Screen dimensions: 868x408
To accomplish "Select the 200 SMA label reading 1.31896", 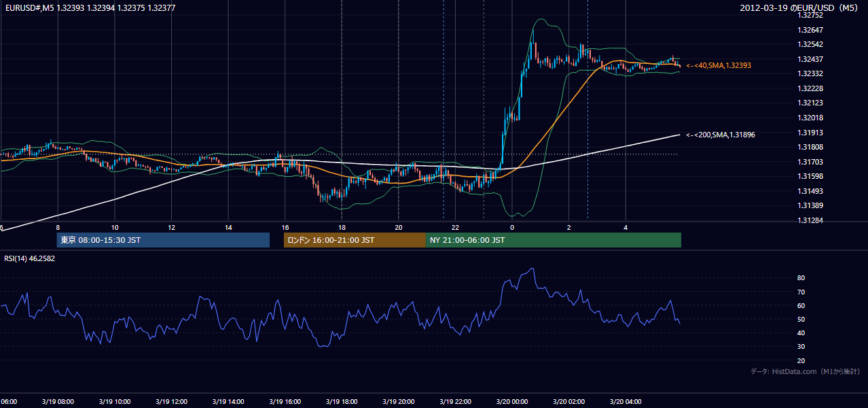I will [721, 135].
